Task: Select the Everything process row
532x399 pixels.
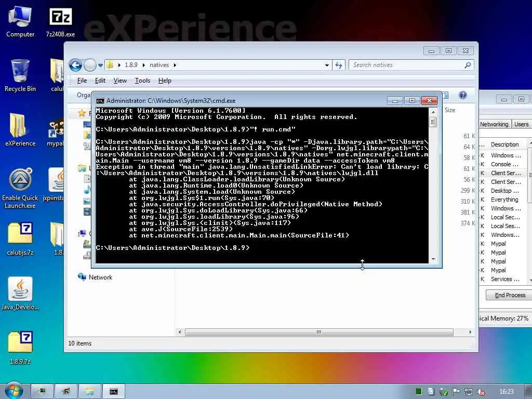Action: point(504,199)
